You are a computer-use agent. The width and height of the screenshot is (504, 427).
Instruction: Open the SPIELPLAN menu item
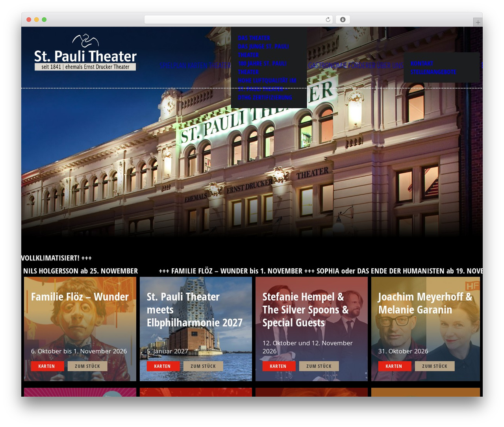click(173, 65)
